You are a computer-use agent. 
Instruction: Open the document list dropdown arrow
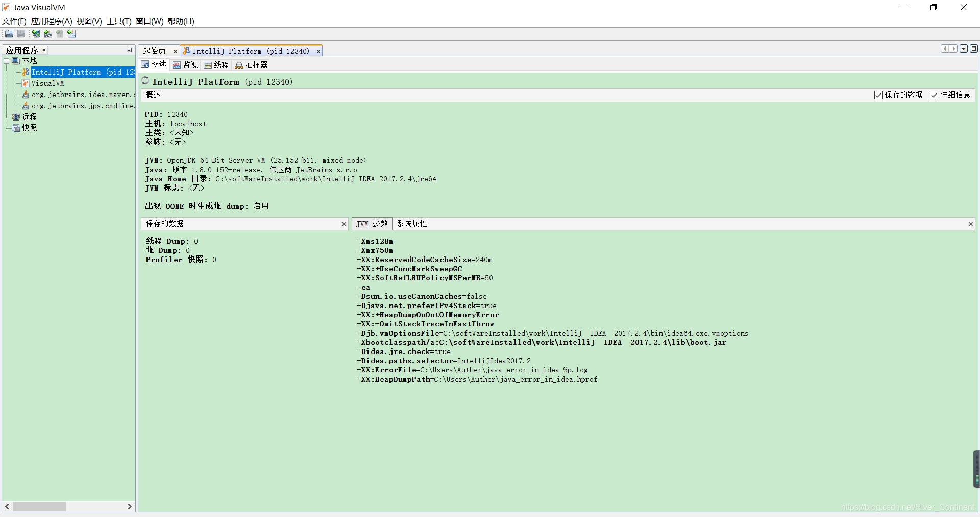[964, 49]
